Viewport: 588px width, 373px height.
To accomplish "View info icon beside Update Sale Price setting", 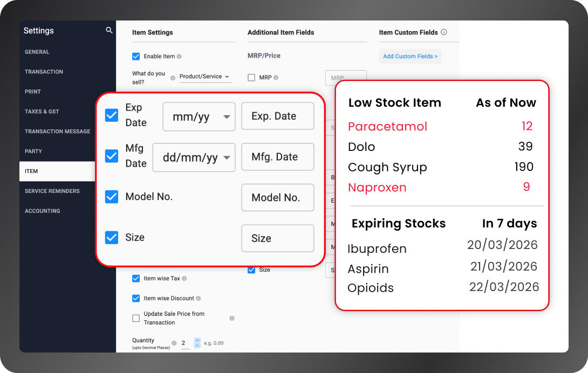I will click(x=232, y=318).
